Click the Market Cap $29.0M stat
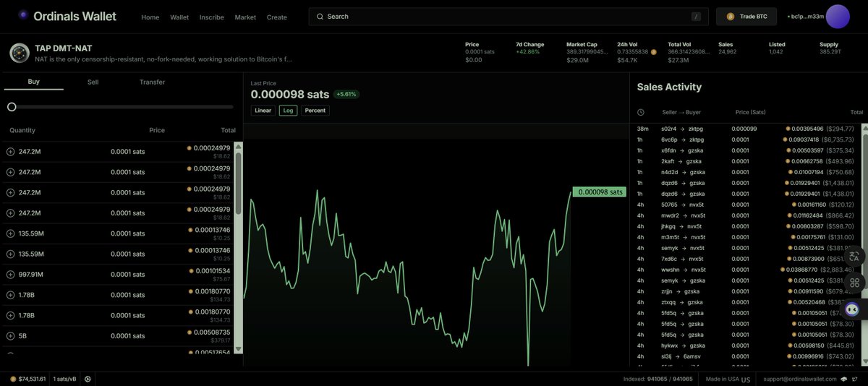This screenshot has width=868, height=386. tap(587, 53)
